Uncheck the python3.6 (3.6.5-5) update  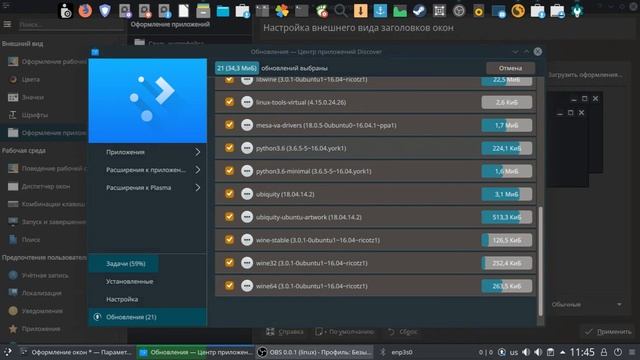(229, 148)
